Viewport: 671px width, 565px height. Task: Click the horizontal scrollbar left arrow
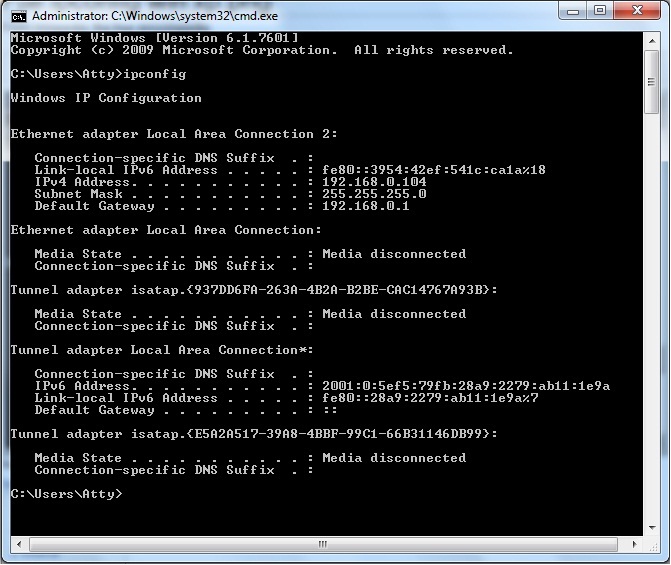[x=19, y=544]
